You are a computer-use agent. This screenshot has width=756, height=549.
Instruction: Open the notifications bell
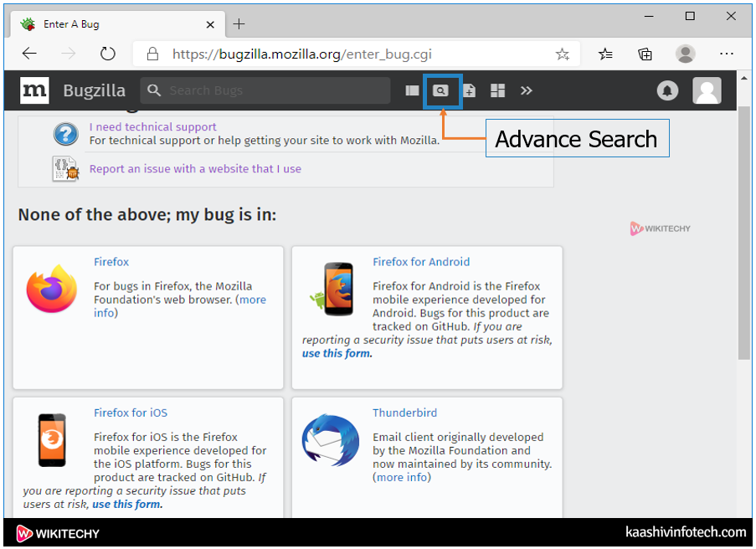[x=667, y=90]
